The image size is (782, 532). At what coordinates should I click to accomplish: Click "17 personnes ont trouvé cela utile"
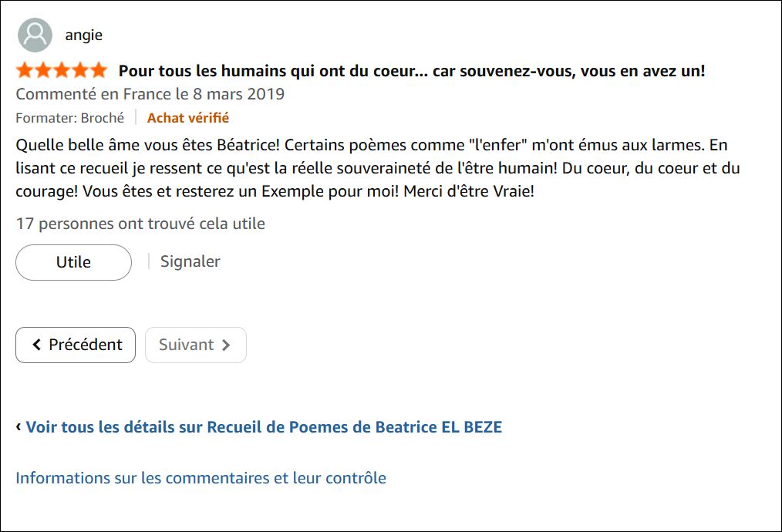[x=140, y=224]
